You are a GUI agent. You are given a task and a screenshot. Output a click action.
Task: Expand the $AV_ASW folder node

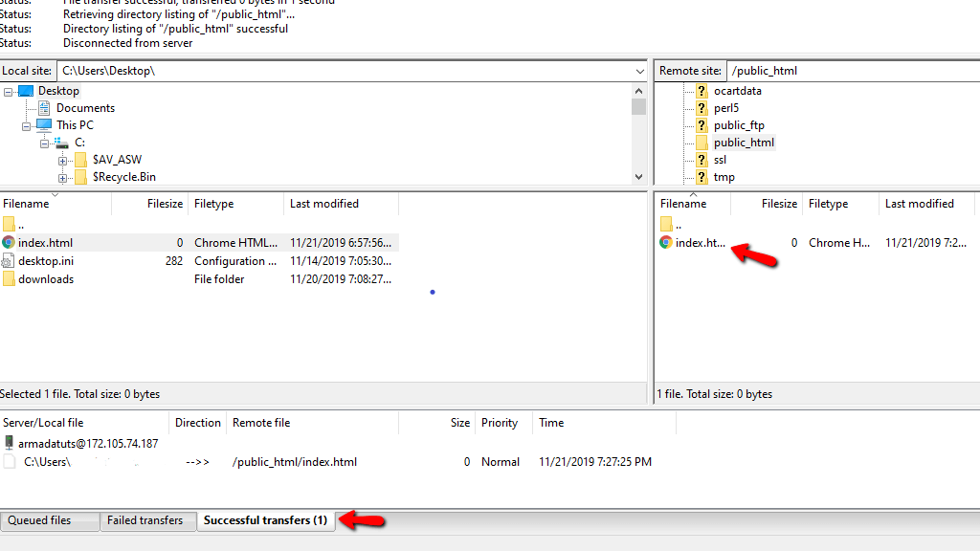coord(62,161)
